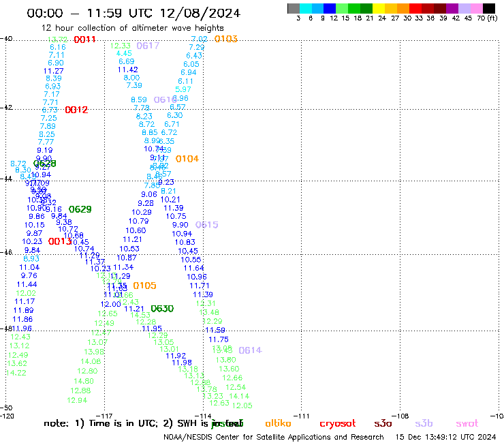Click the wave height value 11.64
This screenshot has width=504, height=443.
[194, 268]
